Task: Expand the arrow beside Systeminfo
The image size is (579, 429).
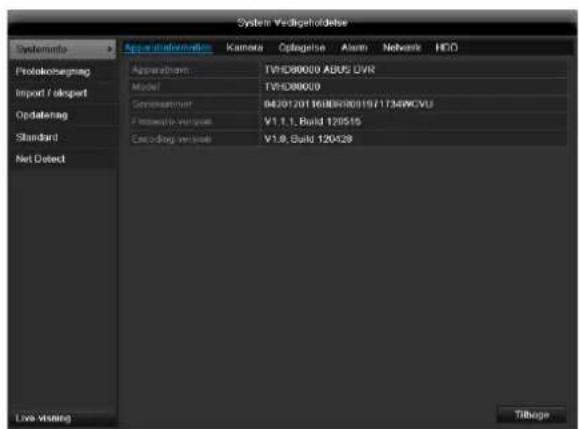Action: click(x=109, y=49)
